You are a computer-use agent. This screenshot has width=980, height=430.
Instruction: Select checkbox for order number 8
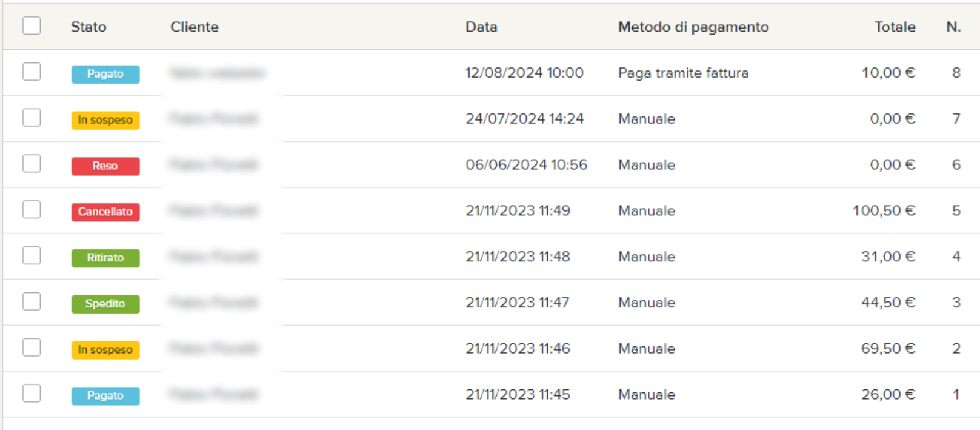coord(32,72)
